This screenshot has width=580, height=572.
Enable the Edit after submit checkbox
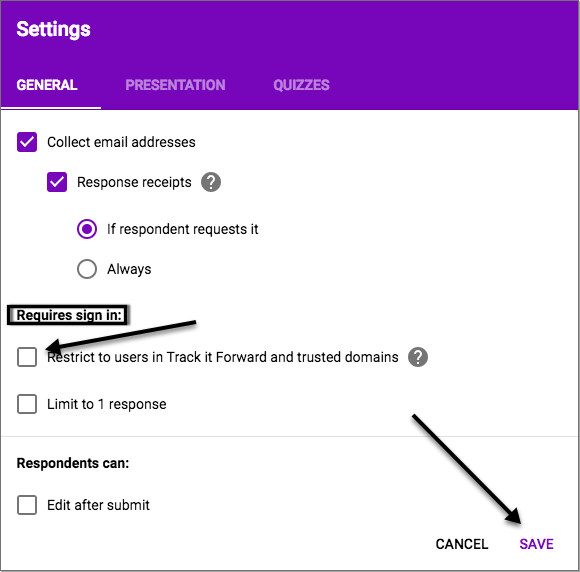coord(27,505)
